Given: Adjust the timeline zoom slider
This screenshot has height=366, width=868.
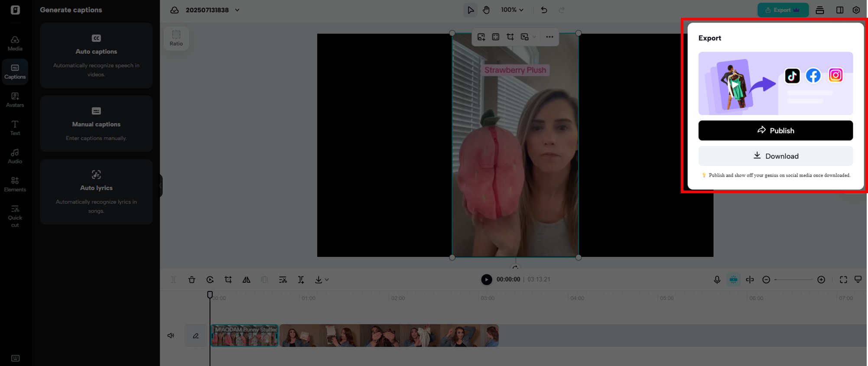Looking at the screenshot, I should pyautogui.click(x=794, y=280).
